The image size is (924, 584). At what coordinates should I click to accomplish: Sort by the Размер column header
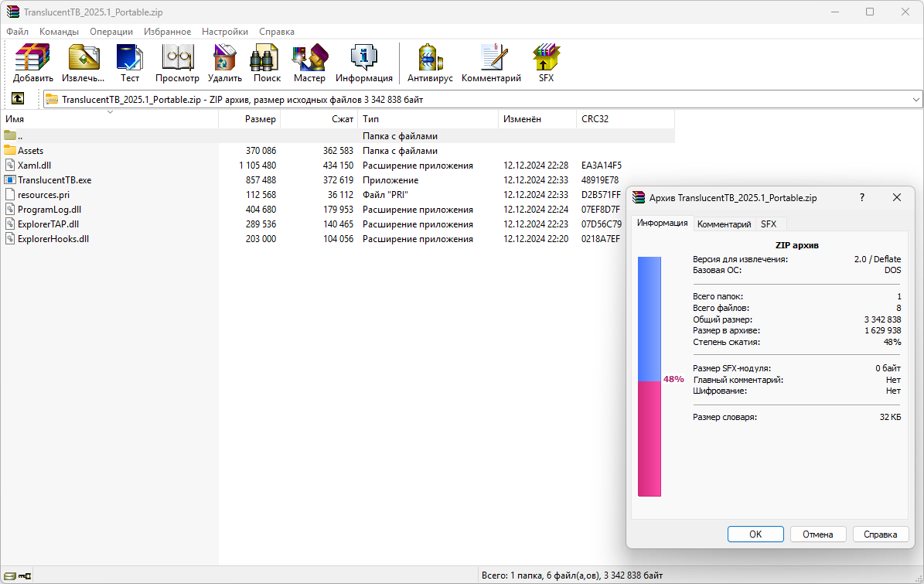[250, 118]
